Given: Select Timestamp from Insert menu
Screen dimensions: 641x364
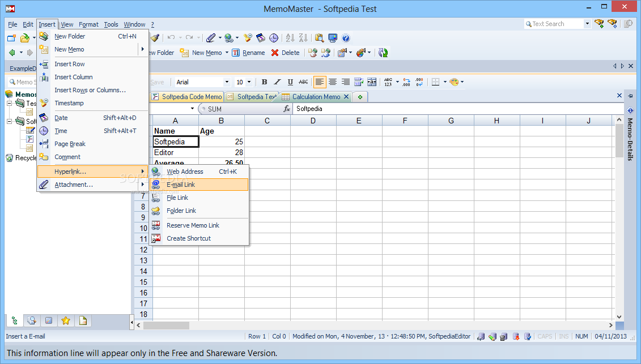Looking at the screenshot, I should click(93, 104).
